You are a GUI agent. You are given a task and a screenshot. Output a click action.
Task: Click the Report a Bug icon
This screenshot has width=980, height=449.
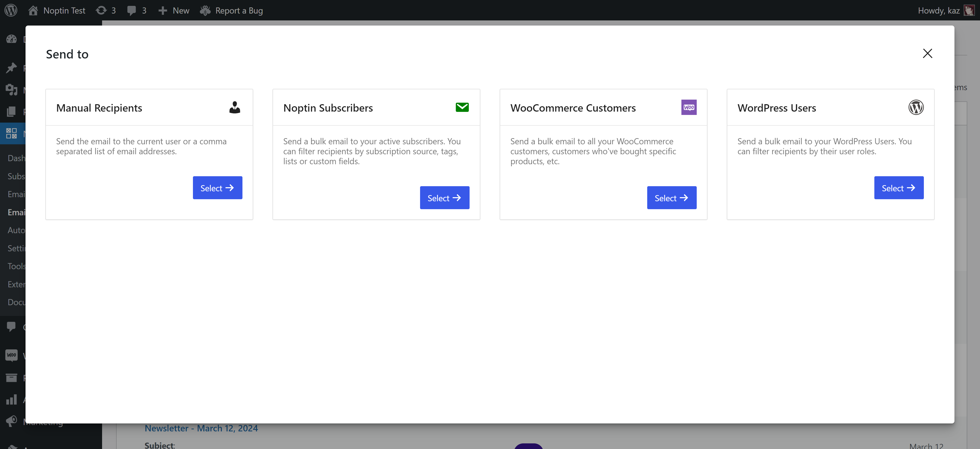(x=205, y=10)
